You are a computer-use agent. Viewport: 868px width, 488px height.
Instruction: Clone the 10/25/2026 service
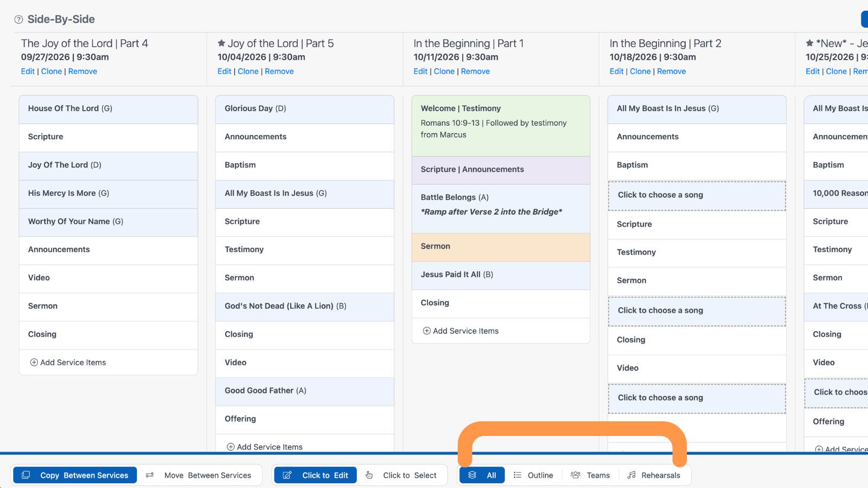tap(836, 71)
